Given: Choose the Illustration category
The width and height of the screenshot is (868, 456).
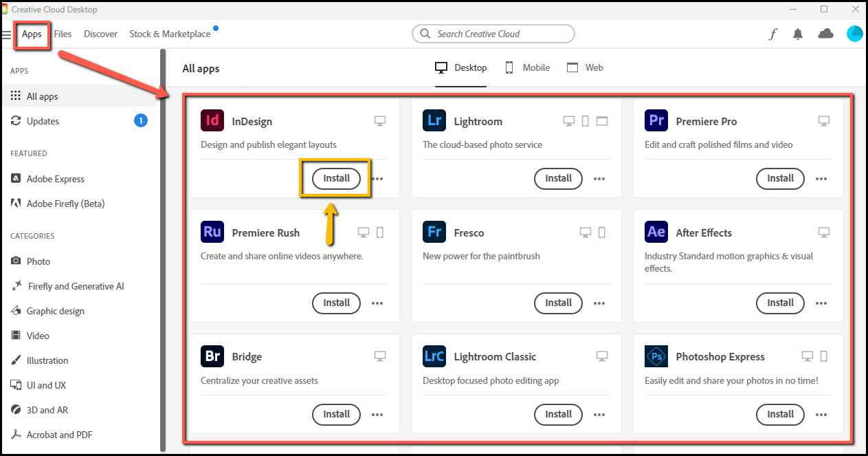Looking at the screenshot, I should [80, 360].
